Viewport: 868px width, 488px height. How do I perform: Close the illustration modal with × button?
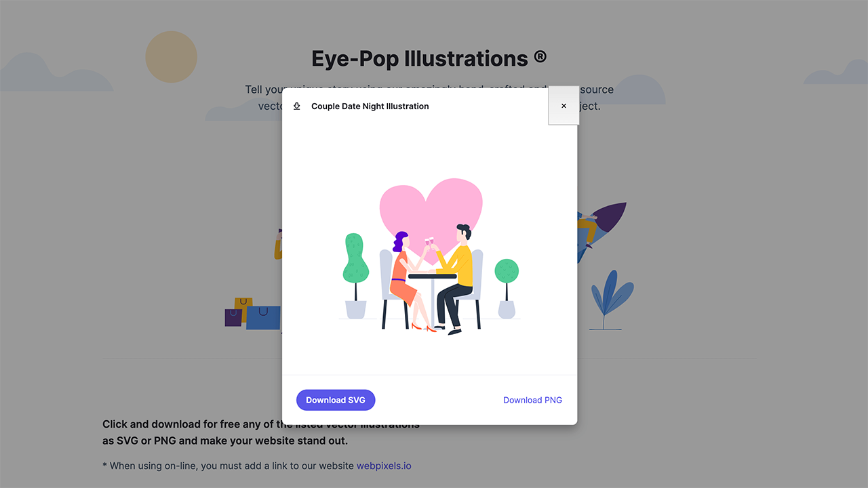point(564,106)
